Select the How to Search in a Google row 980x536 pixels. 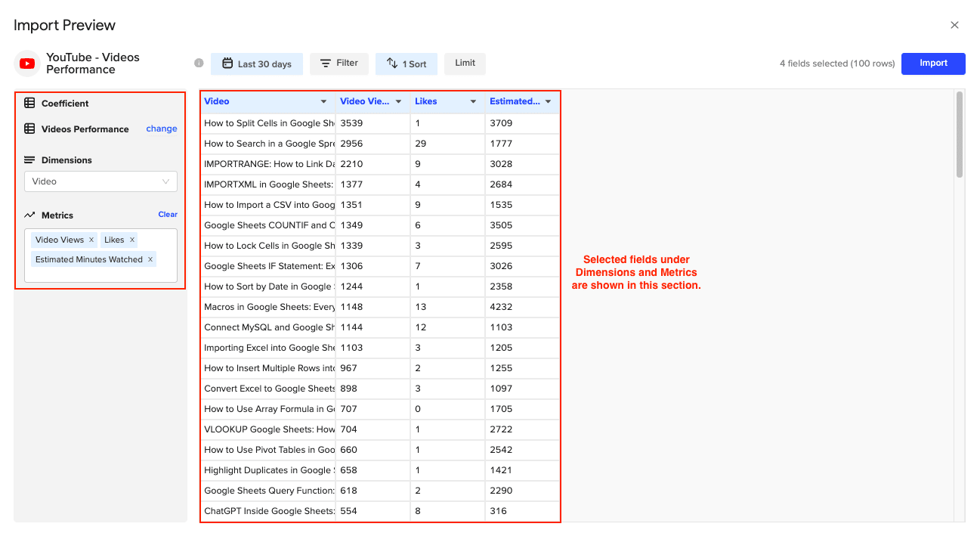(380, 144)
